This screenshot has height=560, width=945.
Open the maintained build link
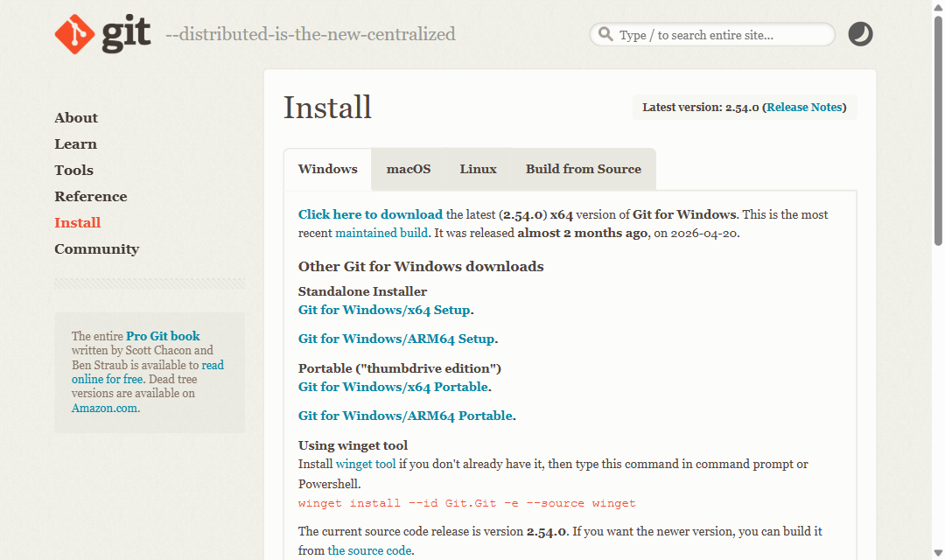click(x=381, y=234)
